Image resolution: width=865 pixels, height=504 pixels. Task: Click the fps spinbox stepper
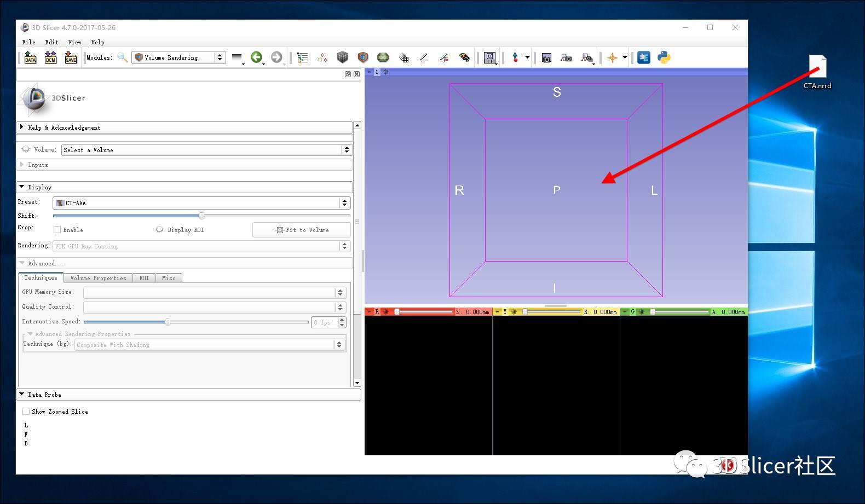(342, 322)
